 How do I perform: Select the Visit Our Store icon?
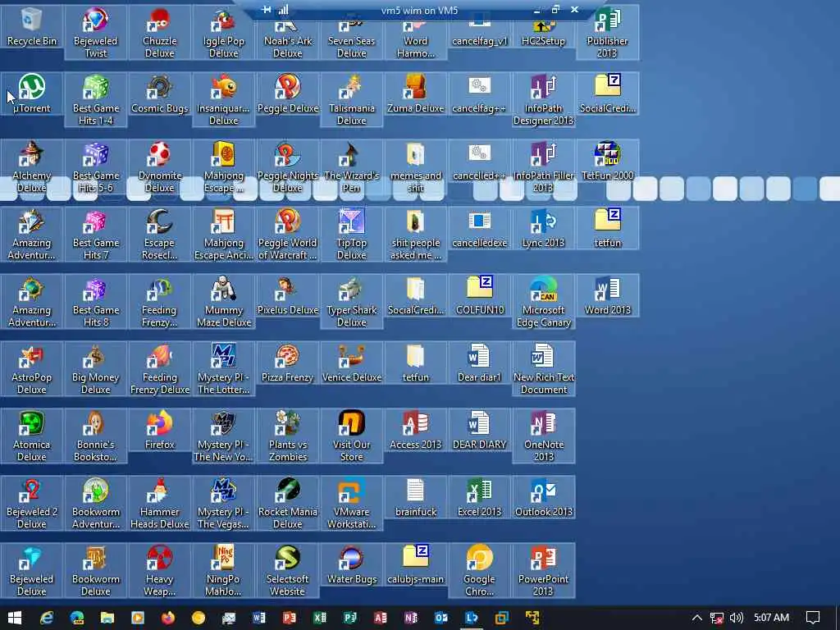pyautogui.click(x=351, y=436)
